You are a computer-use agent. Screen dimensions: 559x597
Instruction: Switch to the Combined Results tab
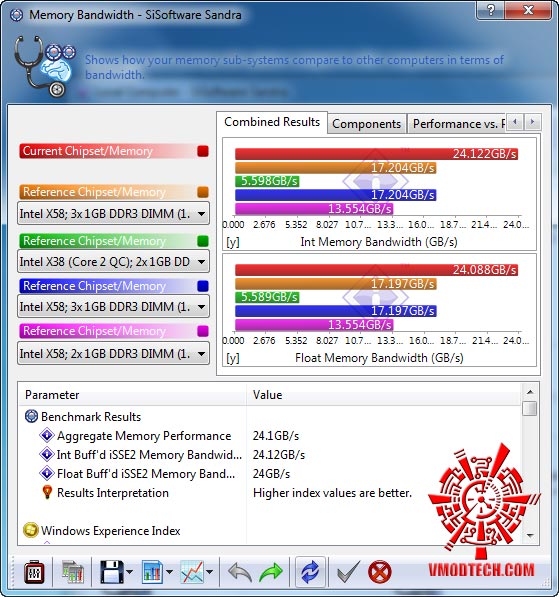pyautogui.click(x=272, y=122)
